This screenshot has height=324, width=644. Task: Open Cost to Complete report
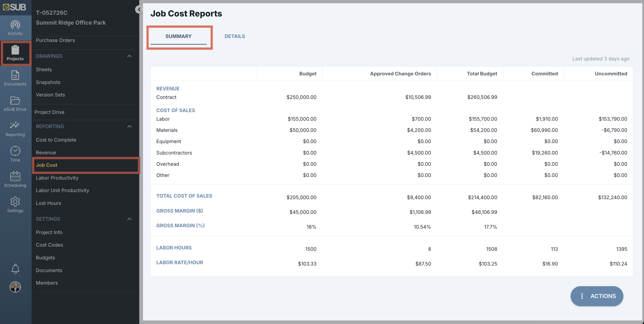tap(56, 140)
